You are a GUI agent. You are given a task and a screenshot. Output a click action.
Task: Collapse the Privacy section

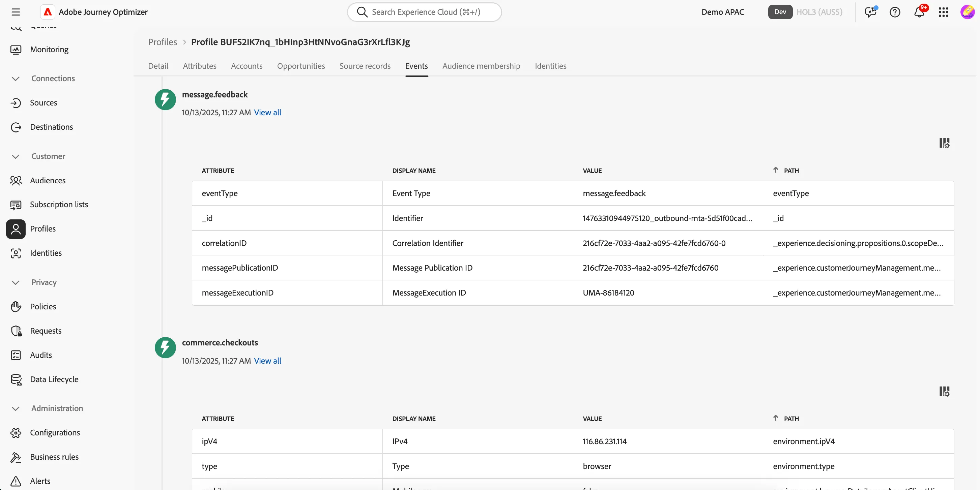click(15, 282)
